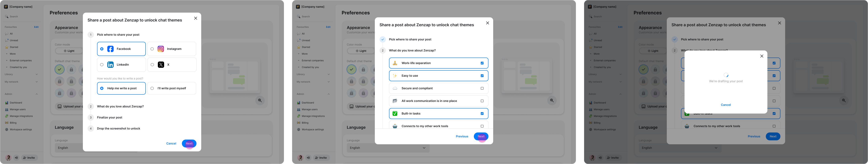Viewport: 868px width, 164px height.
Task: Click the X logo icon
Action: [161, 65]
